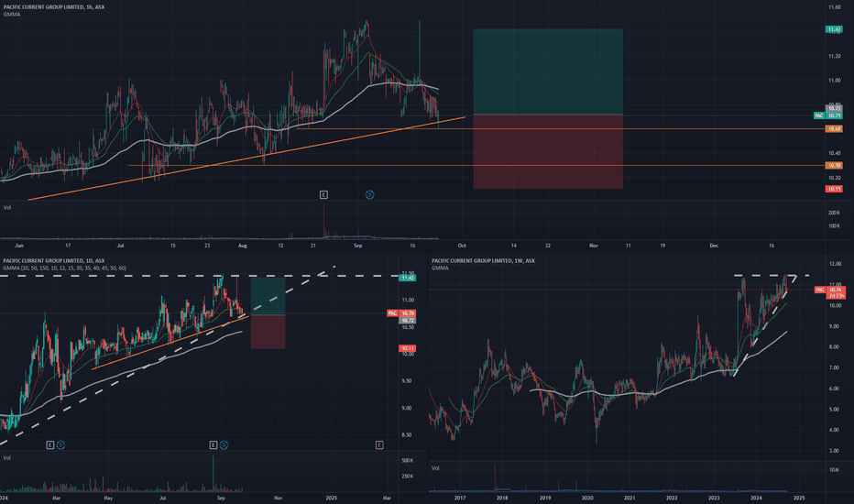Click the orange 10.60 price label on 1h chart
Screen dimensions: 854x504
834,128
